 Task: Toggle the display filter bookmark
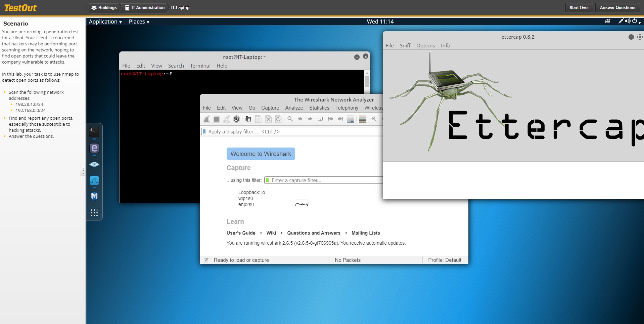[204, 131]
